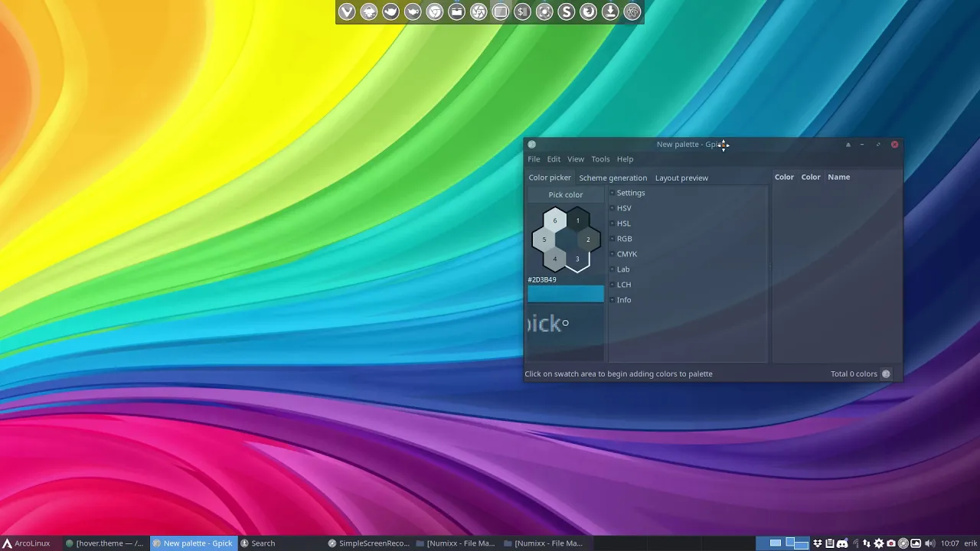
Task: Click the Gpick window menu icon in titlebar
Action: [x=531, y=145]
